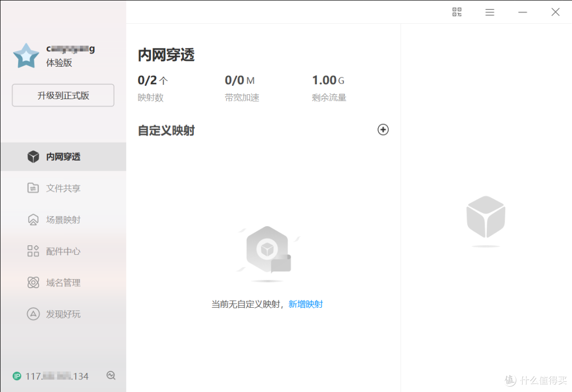Viewport: 572px width, 392px height.
Task: Click the blue star avatar icon
Action: 26,55
